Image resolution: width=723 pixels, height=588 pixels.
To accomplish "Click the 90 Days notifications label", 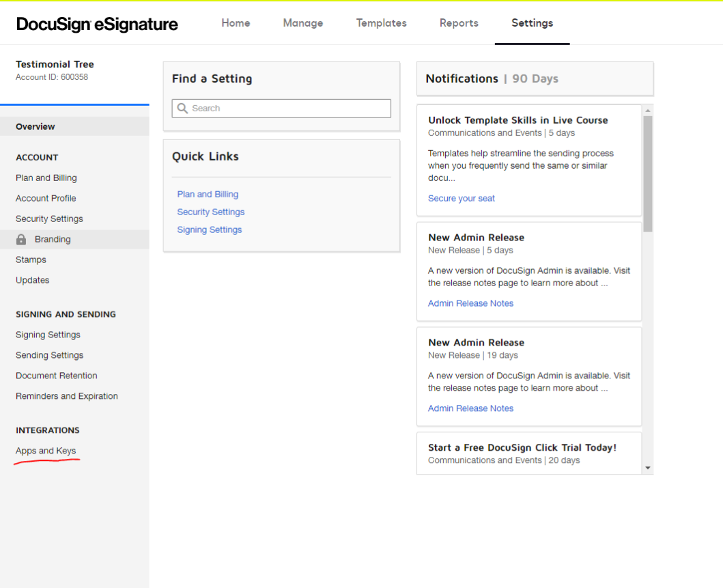I will tap(535, 79).
